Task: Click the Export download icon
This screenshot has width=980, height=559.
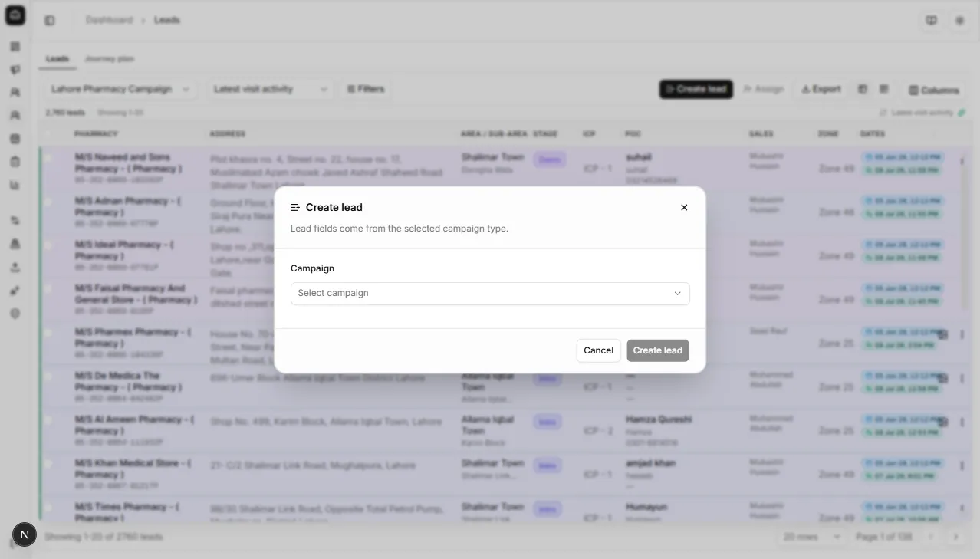Action: (x=806, y=89)
